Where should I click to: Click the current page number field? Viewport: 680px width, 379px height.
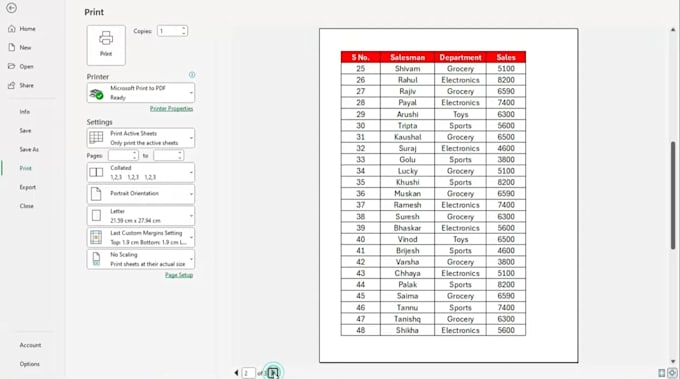click(248, 373)
